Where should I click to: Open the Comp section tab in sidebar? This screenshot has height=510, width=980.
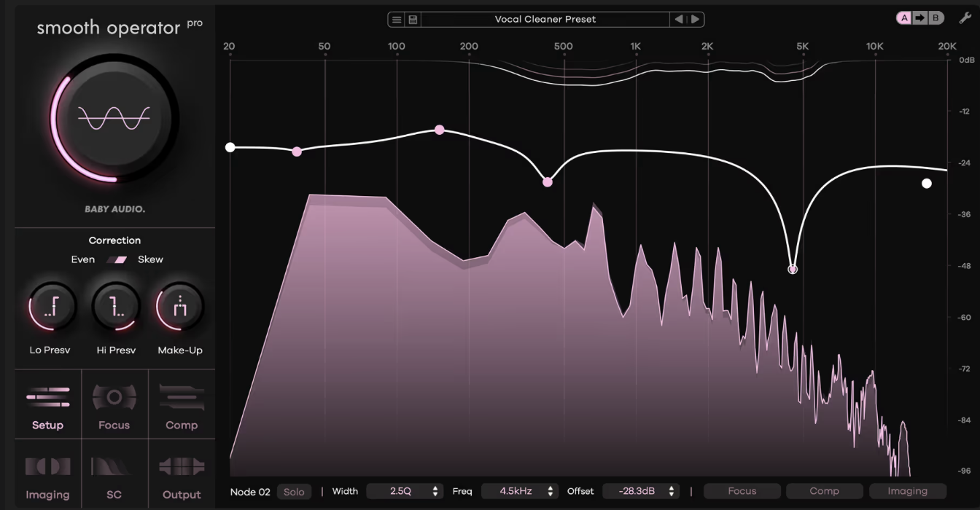coord(182,404)
